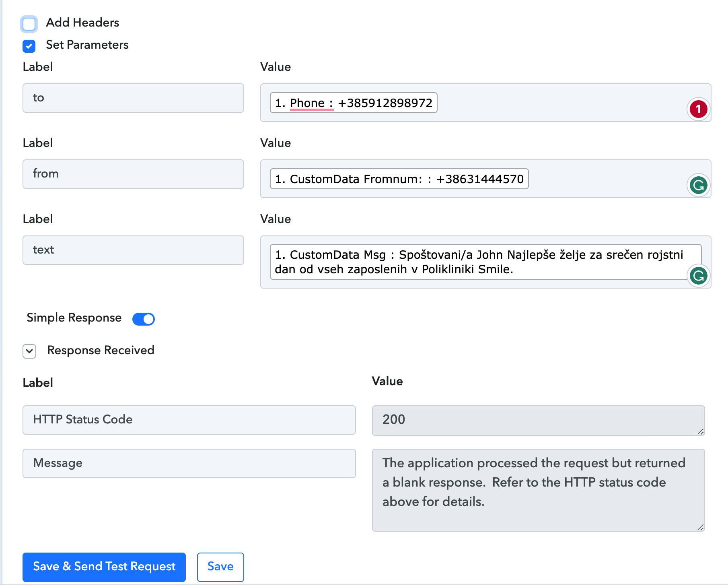
Task: Toggle the Simple Response switch
Action: tap(144, 319)
